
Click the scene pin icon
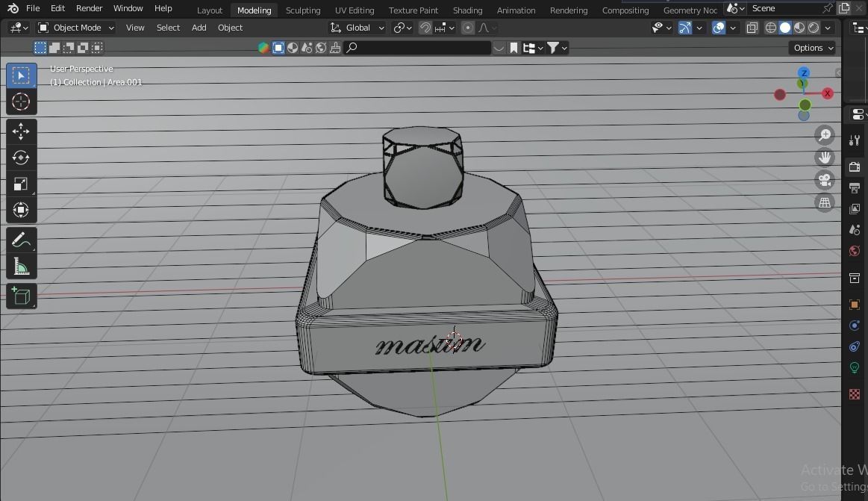coord(828,8)
